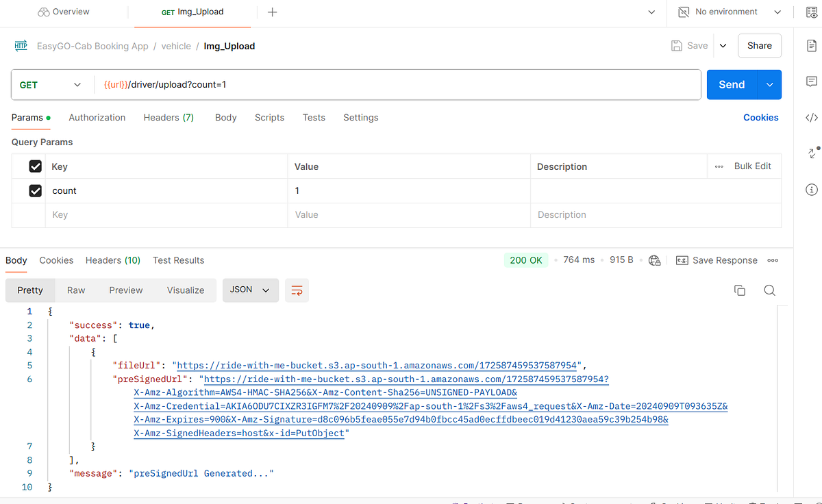Uncheck the count query parameter
822x504 pixels.
point(36,190)
